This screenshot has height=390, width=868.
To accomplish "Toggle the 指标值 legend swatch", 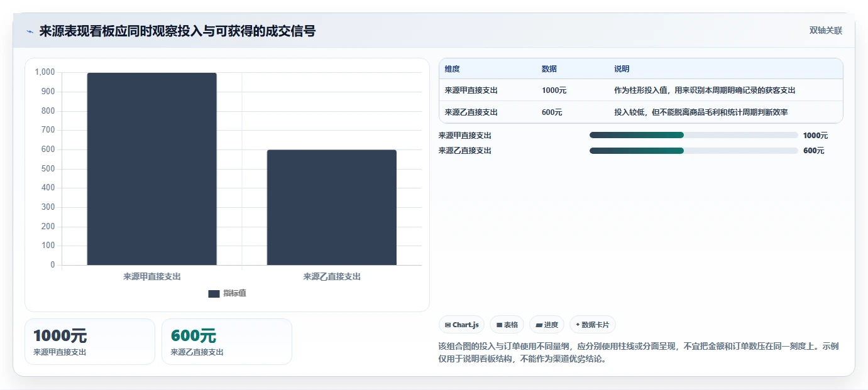I will click(x=214, y=293).
